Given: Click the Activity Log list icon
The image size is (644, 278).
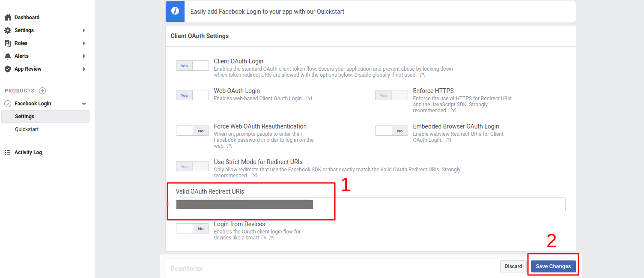Looking at the screenshot, I should pyautogui.click(x=8, y=152).
